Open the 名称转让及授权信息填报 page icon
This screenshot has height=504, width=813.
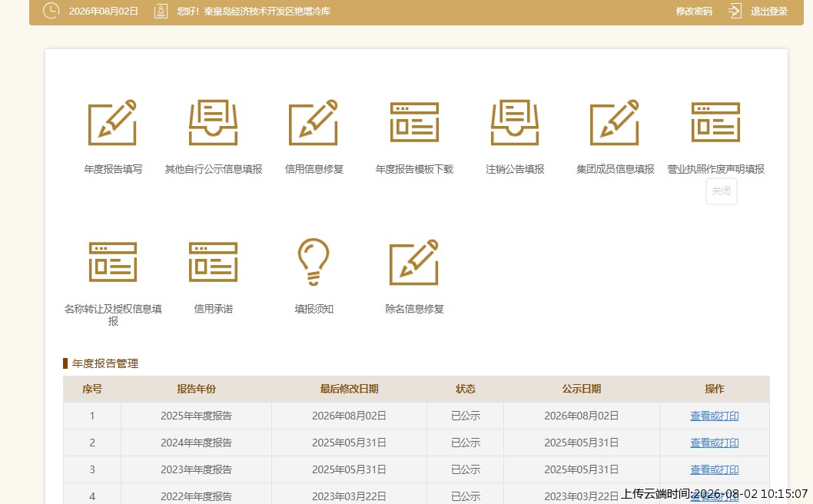tap(112, 262)
